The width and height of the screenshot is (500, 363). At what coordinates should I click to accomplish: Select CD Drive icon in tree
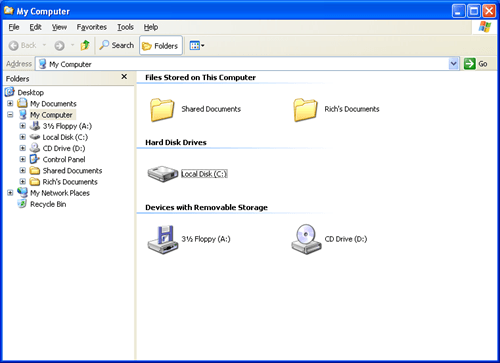point(35,148)
